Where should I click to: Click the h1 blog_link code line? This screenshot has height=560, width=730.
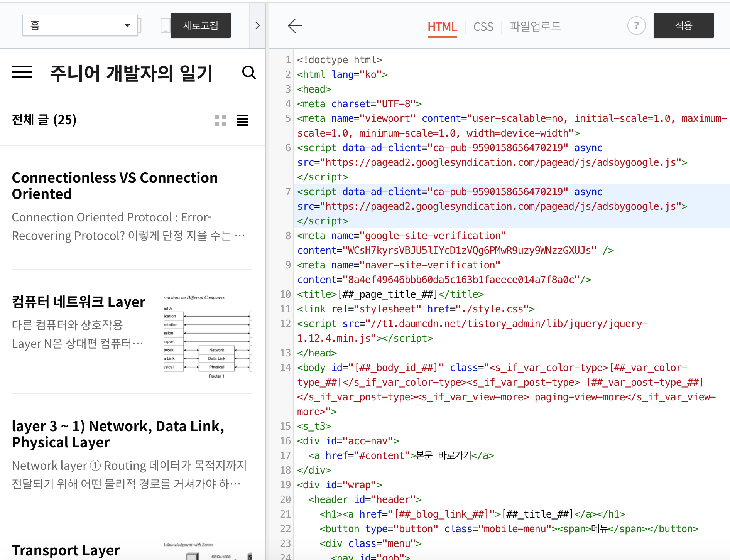click(x=473, y=514)
